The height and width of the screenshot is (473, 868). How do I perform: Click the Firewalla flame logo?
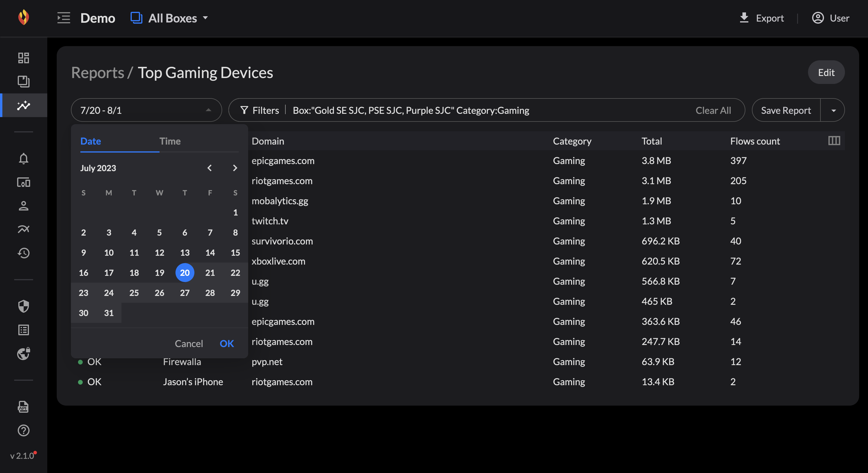pos(24,17)
